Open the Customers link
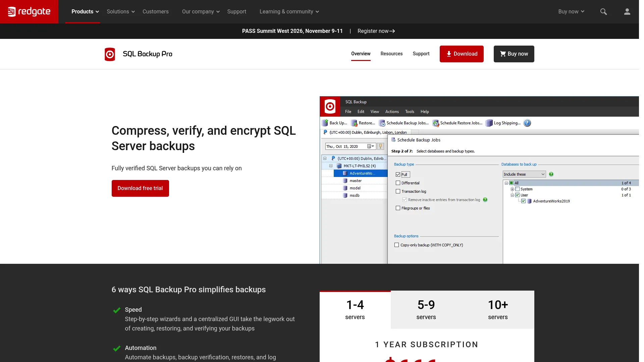The image size is (644, 362). click(156, 12)
